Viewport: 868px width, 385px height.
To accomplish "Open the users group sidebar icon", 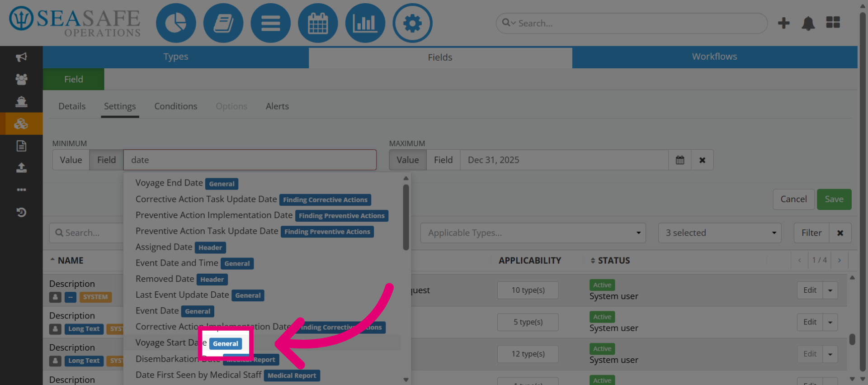I will [x=21, y=79].
